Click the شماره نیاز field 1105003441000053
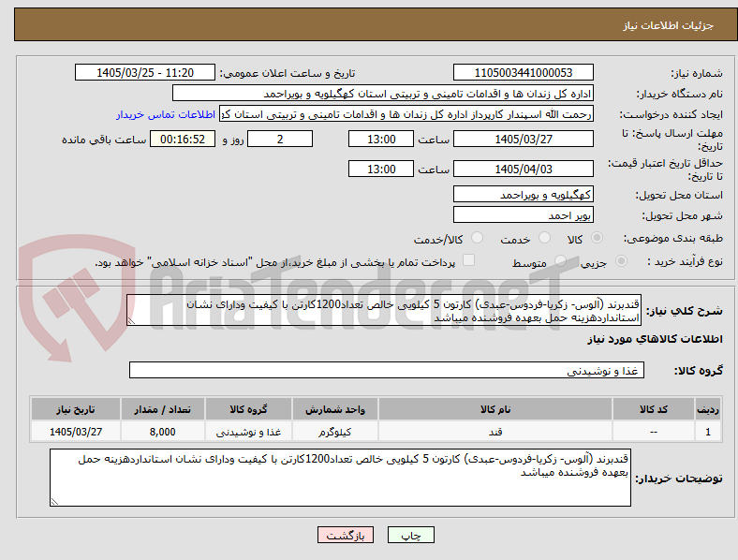Screen dimensions: 738x560 [x=524, y=72]
